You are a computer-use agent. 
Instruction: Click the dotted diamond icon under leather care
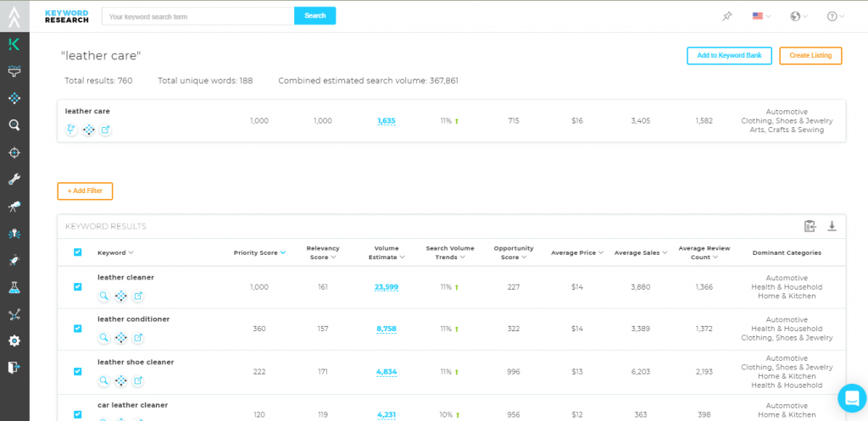(x=88, y=130)
